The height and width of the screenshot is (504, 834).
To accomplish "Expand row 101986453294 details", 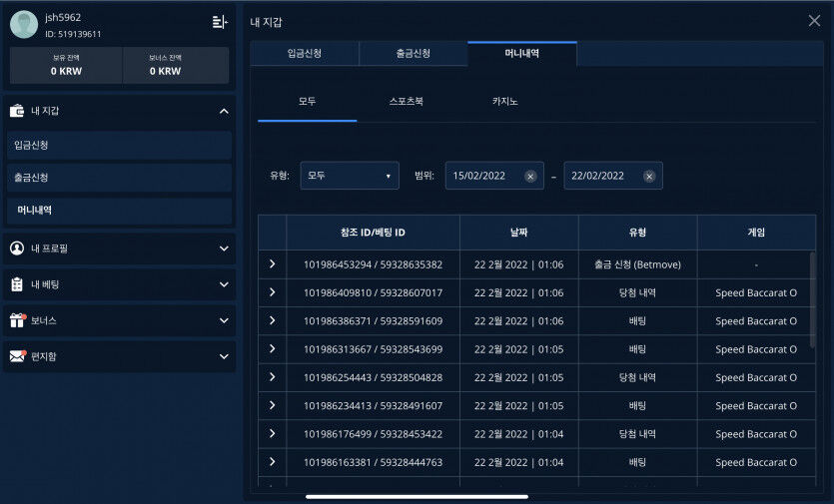I will [273, 263].
